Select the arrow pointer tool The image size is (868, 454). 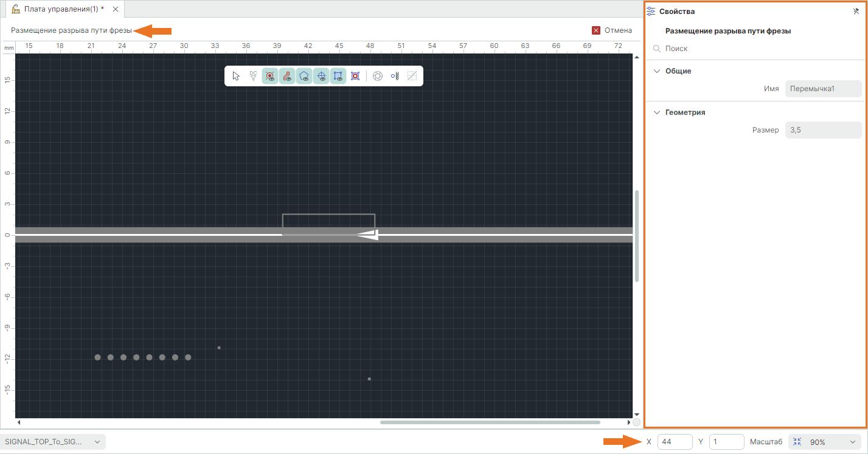[x=237, y=76]
